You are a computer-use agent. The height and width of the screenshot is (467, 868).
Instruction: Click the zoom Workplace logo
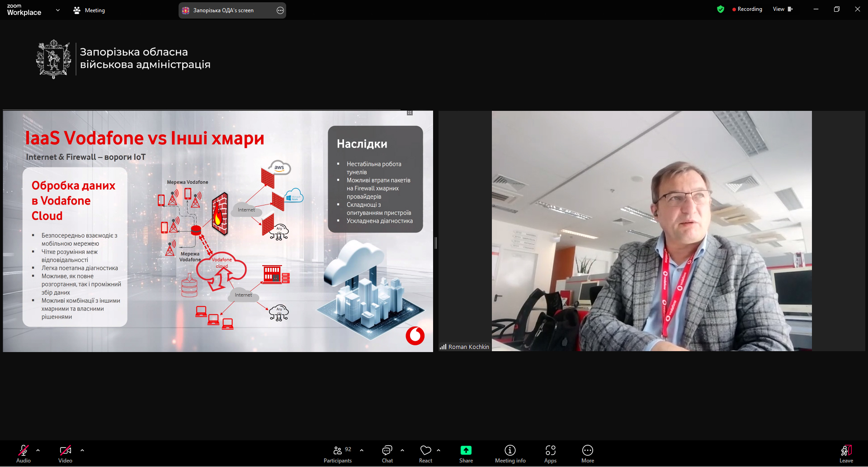(x=24, y=10)
